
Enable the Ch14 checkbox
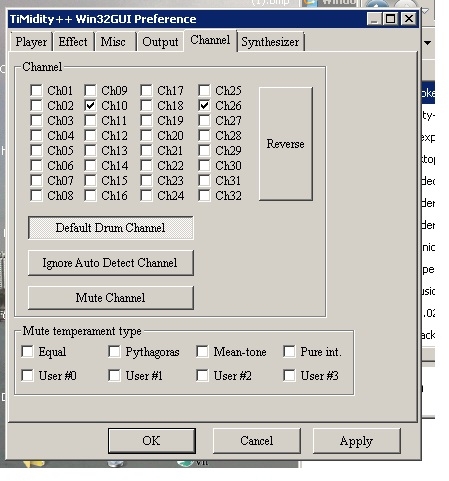(90, 165)
